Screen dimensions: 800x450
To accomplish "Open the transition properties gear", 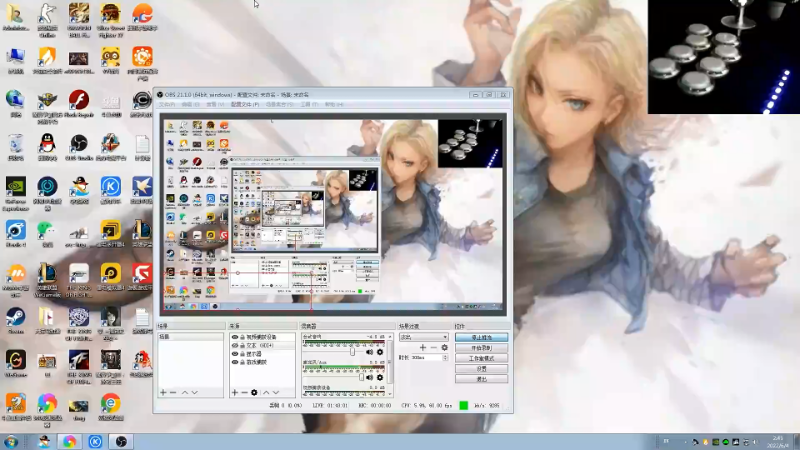I will pyautogui.click(x=444, y=347).
